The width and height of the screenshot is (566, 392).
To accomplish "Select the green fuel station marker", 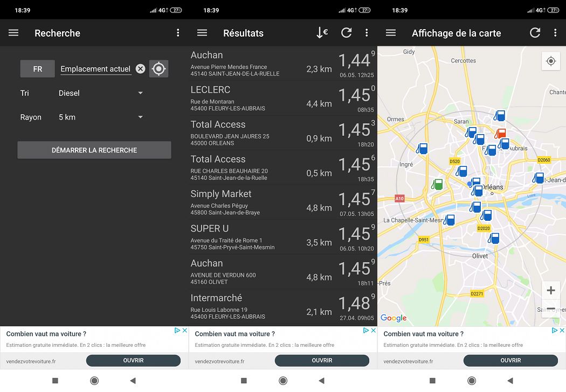I will pos(437,185).
